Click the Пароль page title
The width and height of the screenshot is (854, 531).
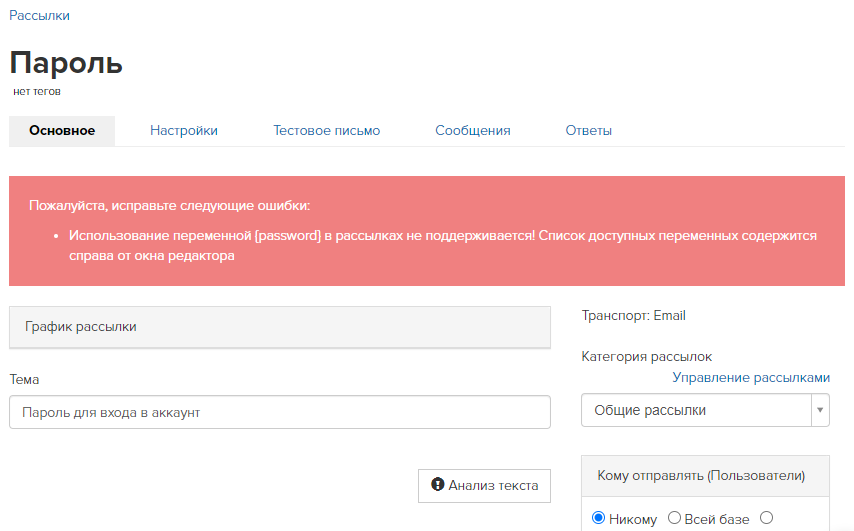coord(66,63)
